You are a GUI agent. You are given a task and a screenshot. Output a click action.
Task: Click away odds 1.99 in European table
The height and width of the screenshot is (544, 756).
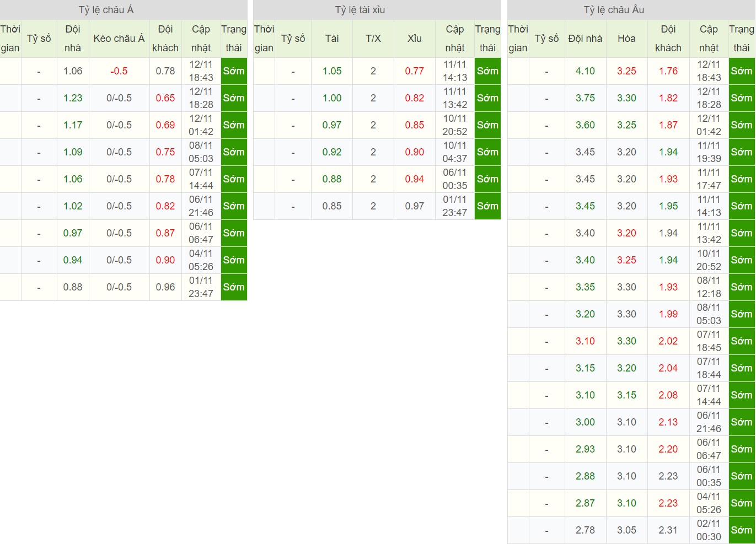click(x=668, y=314)
